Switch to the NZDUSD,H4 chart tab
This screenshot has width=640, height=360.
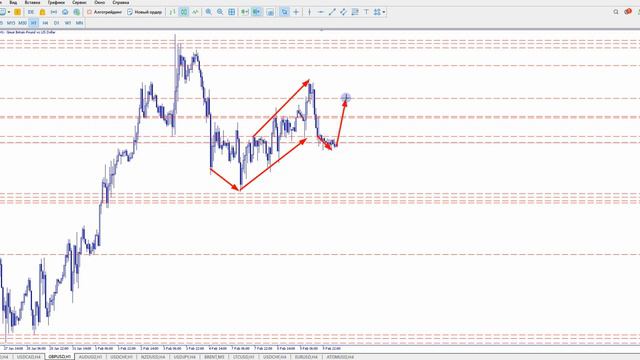click(153, 357)
